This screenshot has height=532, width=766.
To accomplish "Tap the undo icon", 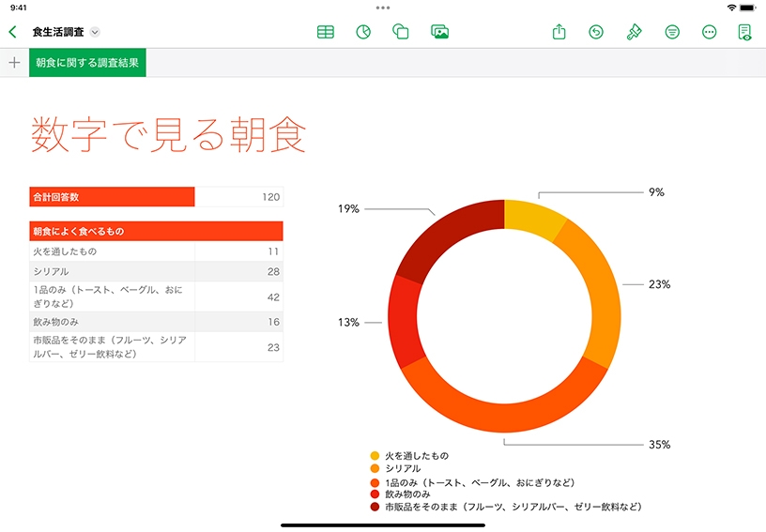I will (x=596, y=32).
